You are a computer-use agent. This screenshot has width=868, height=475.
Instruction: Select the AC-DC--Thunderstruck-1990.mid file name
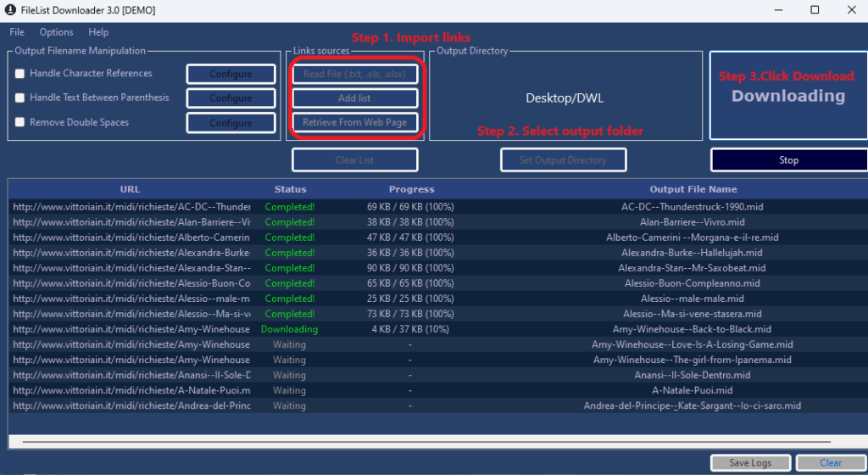coord(692,206)
